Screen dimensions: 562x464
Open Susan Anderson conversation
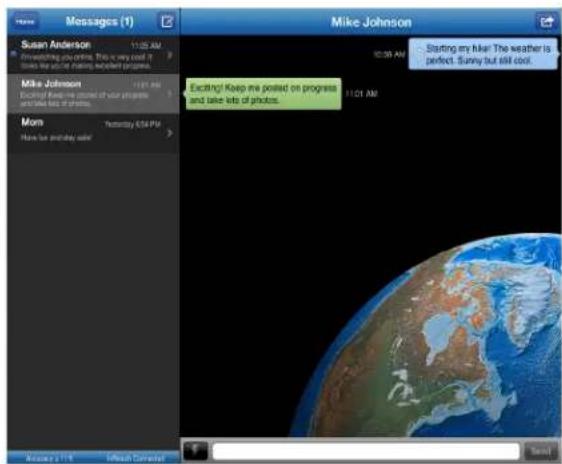click(x=93, y=54)
